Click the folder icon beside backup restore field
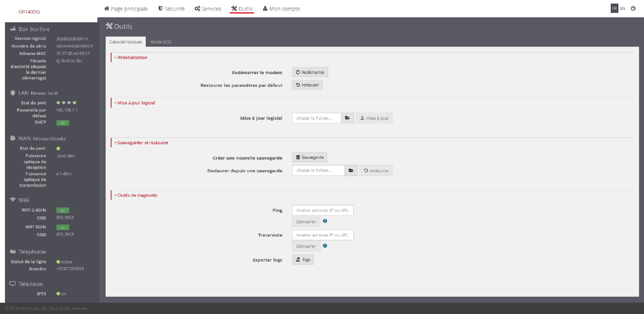This screenshot has height=314, width=644. click(351, 170)
